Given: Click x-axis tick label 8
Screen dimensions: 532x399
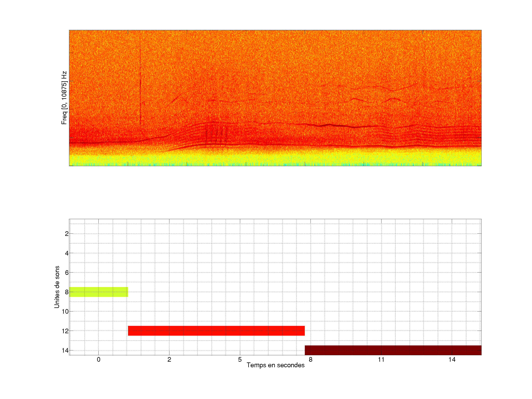Looking at the screenshot, I should click(x=311, y=359).
